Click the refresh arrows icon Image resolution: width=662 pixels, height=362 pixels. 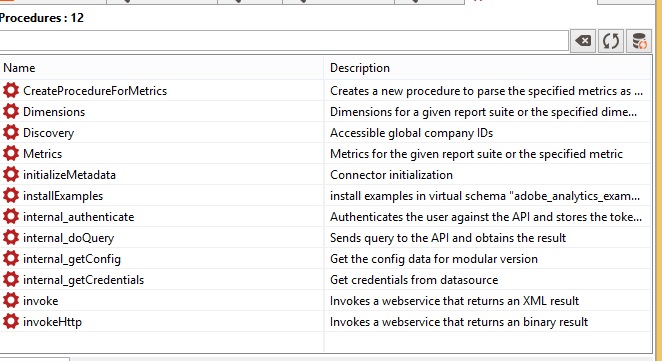click(611, 41)
